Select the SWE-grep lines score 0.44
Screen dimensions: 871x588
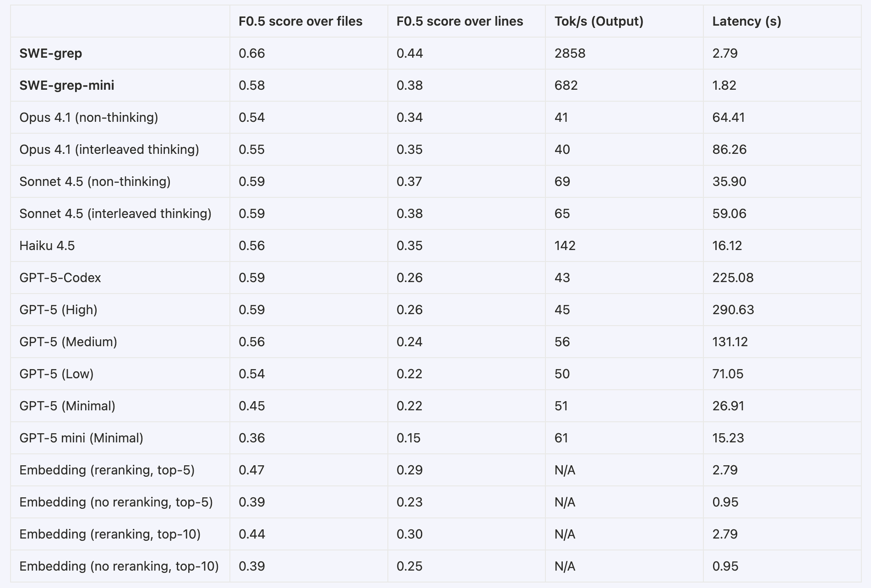[410, 54]
